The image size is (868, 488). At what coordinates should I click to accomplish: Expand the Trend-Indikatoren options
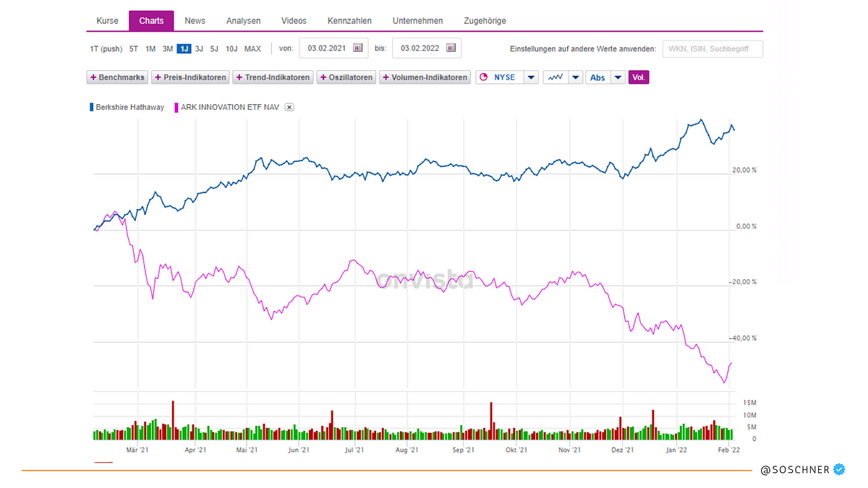pos(273,77)
